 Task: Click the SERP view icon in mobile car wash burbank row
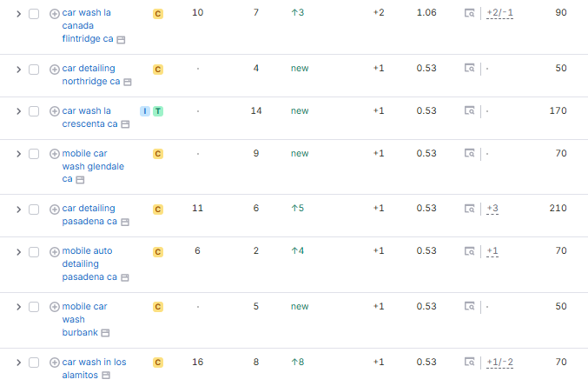point(469,307)
